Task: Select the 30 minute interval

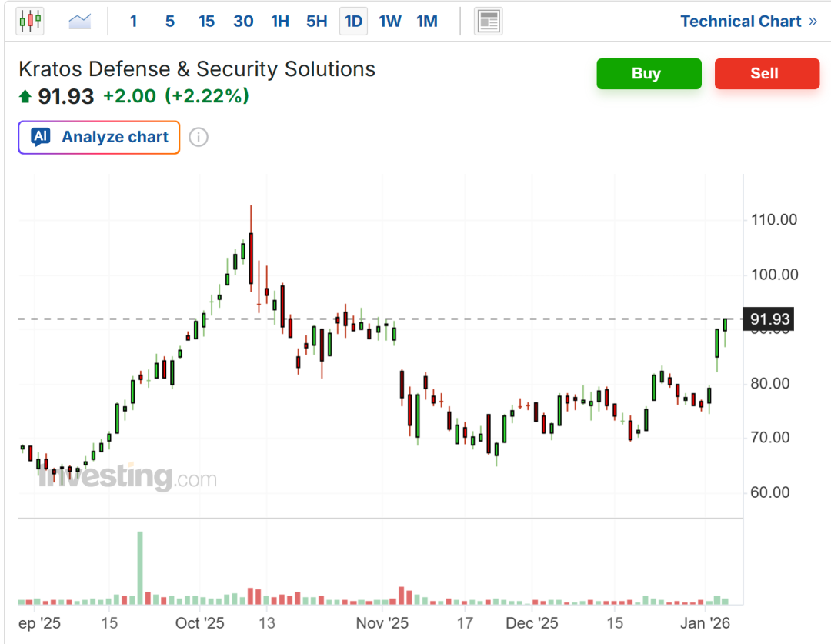Action: tap(243, 22)
